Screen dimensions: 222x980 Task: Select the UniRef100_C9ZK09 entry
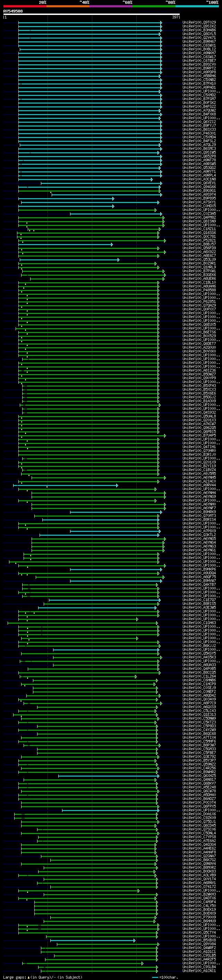click(199, 818)
